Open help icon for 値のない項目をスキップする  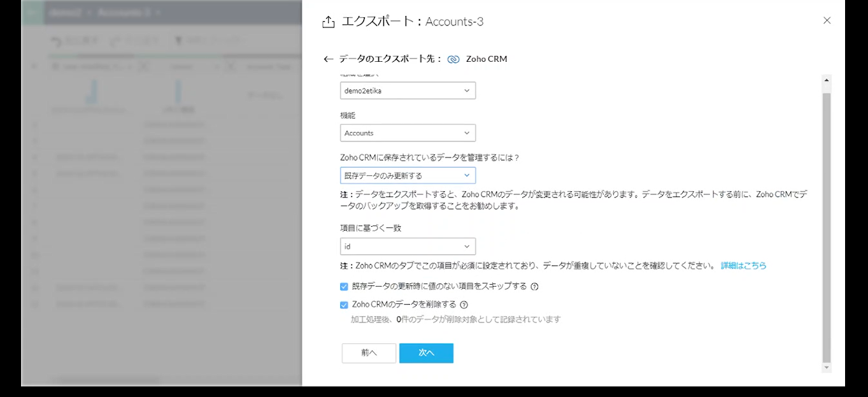coord(534,287)
